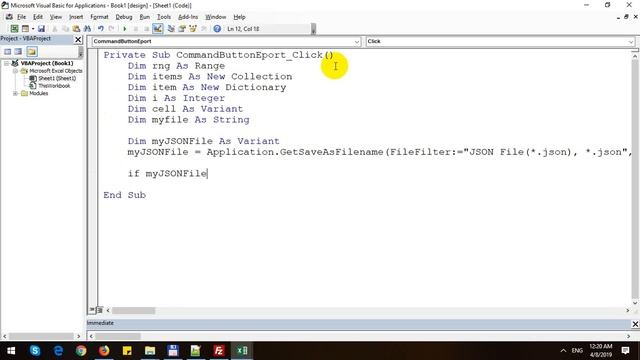Undo the last edit with the Undo arrow
The height and width of the screenshot is (360, 640).
100,29
